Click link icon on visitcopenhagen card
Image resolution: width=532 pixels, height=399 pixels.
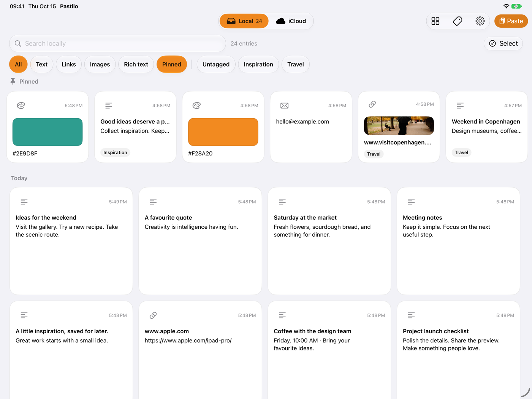click(372, 104)
